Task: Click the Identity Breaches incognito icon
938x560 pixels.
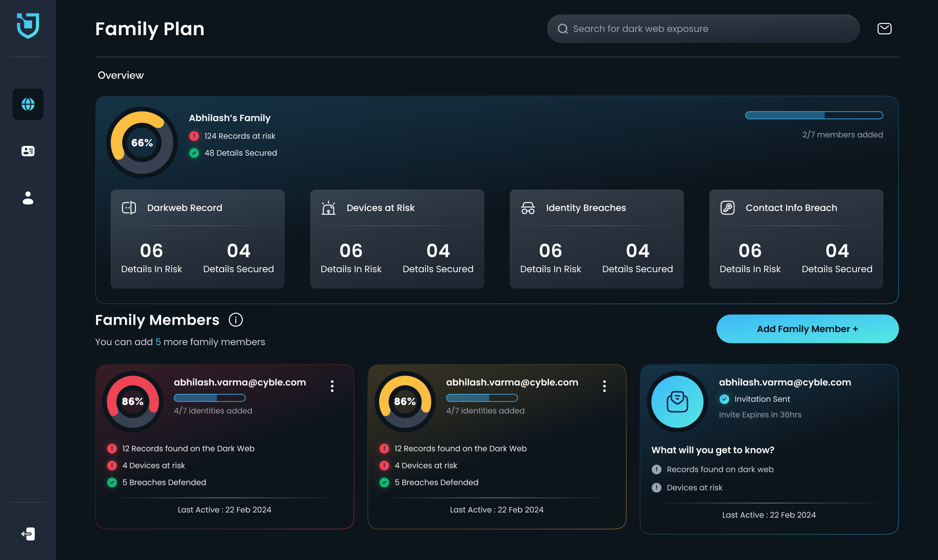Action: 528,208
